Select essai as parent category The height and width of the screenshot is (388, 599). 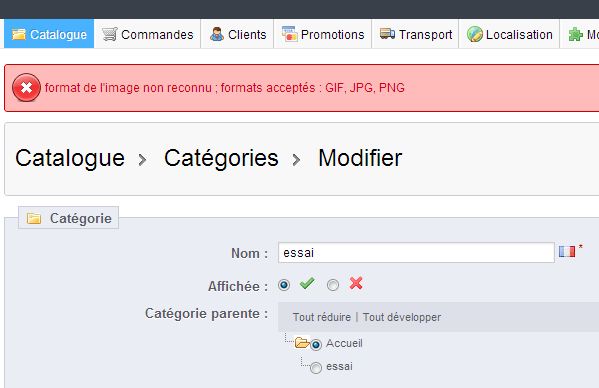[x=316, y=367]
